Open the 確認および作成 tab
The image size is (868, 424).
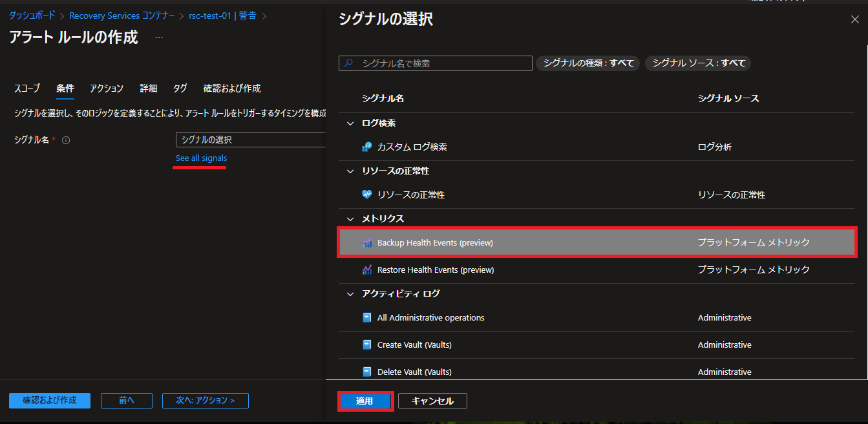[x=232, y=89]
